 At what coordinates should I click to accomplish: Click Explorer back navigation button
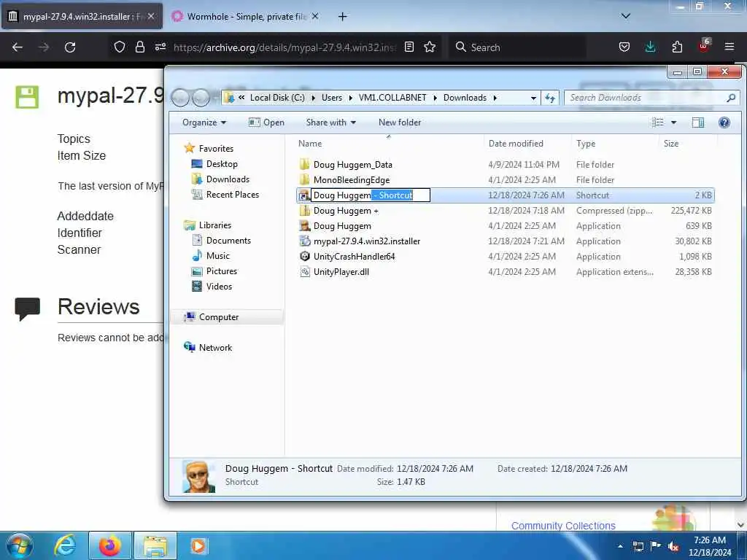coord(180,98)
